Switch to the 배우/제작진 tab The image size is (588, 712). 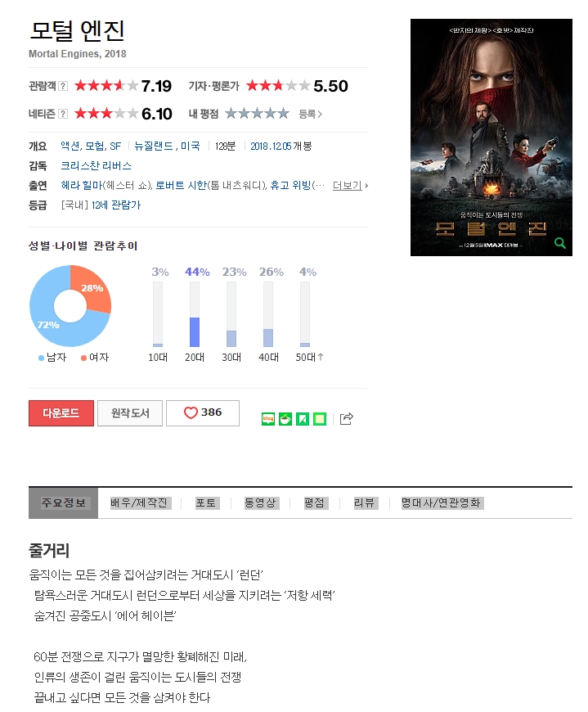[x=139, y=502]
